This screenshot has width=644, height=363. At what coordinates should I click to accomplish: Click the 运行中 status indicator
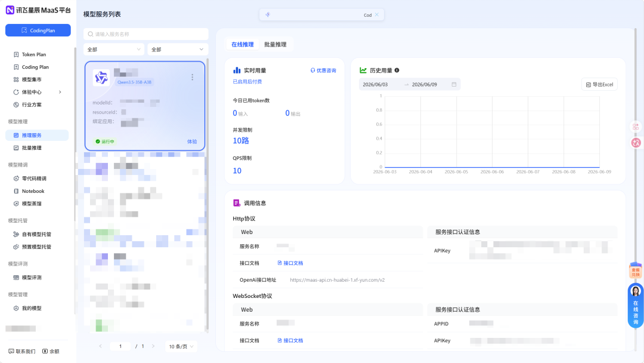coord(105,141)
